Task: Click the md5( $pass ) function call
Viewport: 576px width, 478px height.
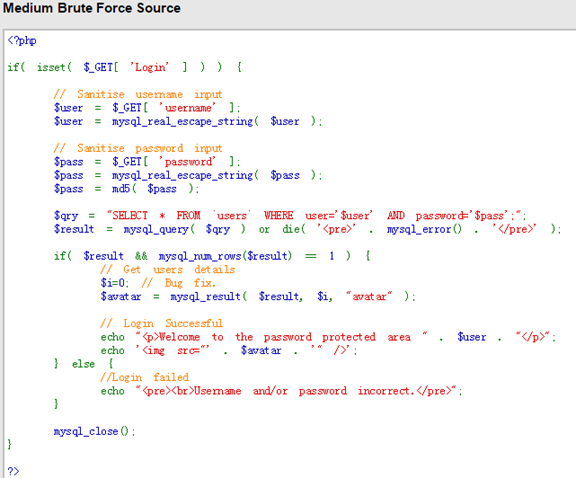Action: coord(155,188)
